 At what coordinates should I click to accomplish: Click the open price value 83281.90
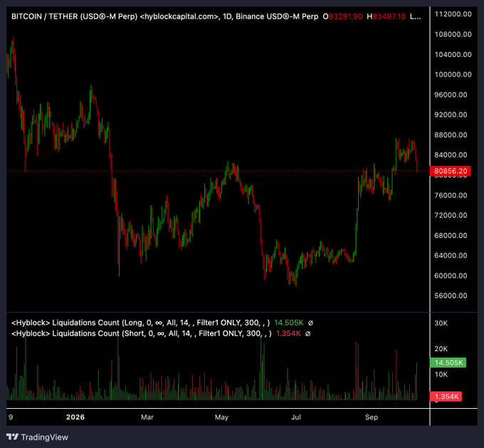(x=345, y=16)
